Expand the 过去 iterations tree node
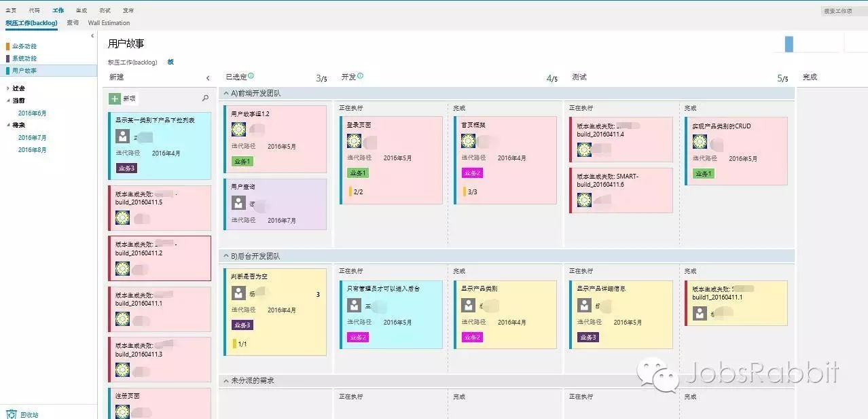This screenshot has width=868, height=419. (x=7, y=88)
